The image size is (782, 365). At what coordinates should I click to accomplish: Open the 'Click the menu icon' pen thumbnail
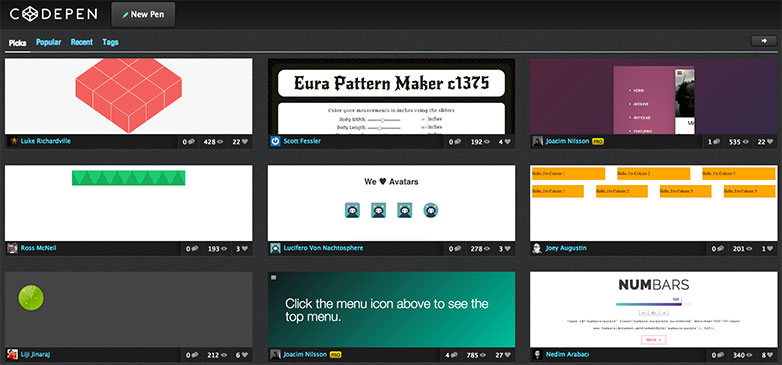[x=391, y=309]
